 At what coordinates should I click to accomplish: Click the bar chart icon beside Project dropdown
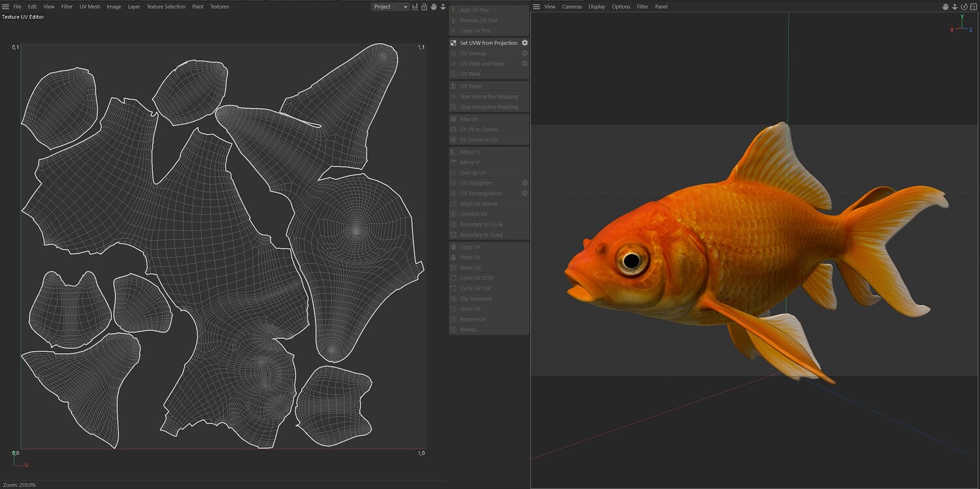(x=415, y=7)
